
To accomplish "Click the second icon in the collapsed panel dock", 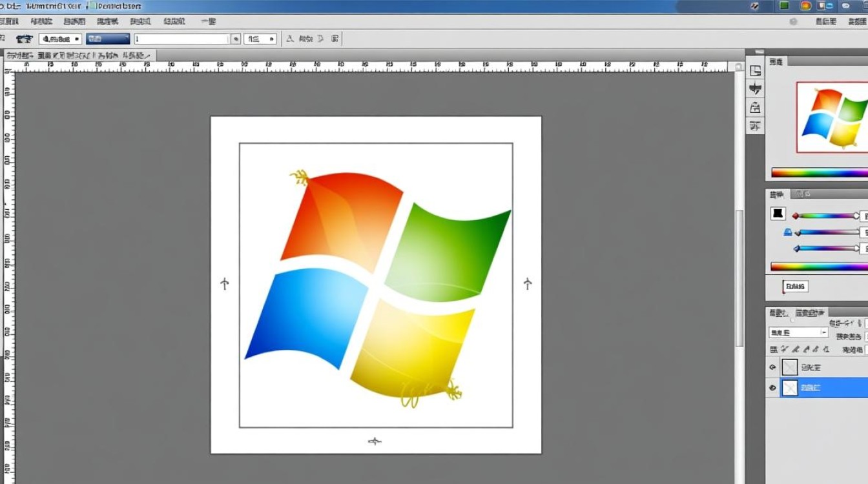I will 754,89.
